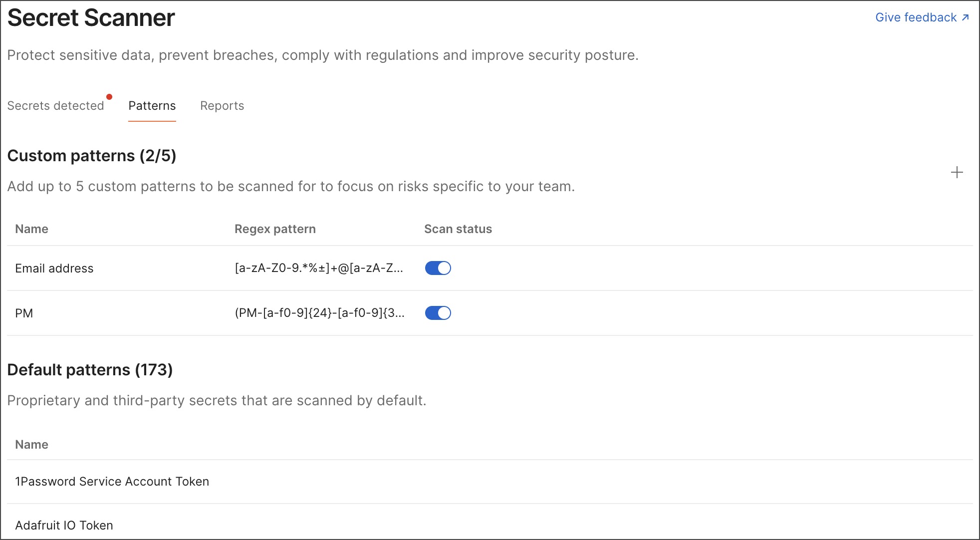Click the Name column header in Custom patterns
The width and height of the screenshot is (980, 540).
coord(31,229)
